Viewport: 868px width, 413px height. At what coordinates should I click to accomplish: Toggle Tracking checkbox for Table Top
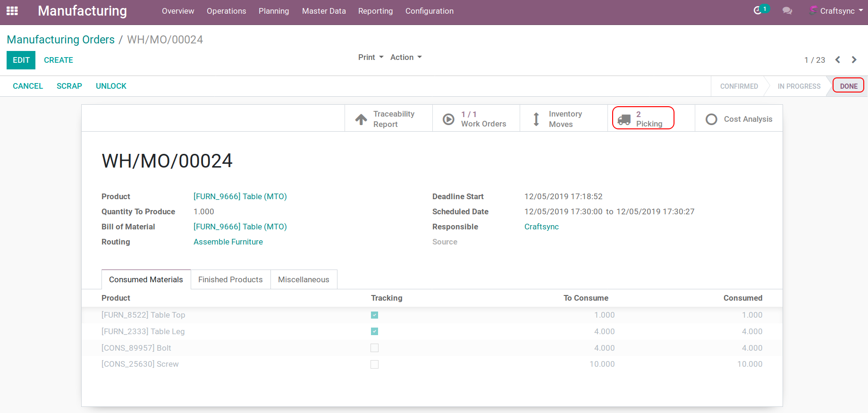tap(375, 315)
